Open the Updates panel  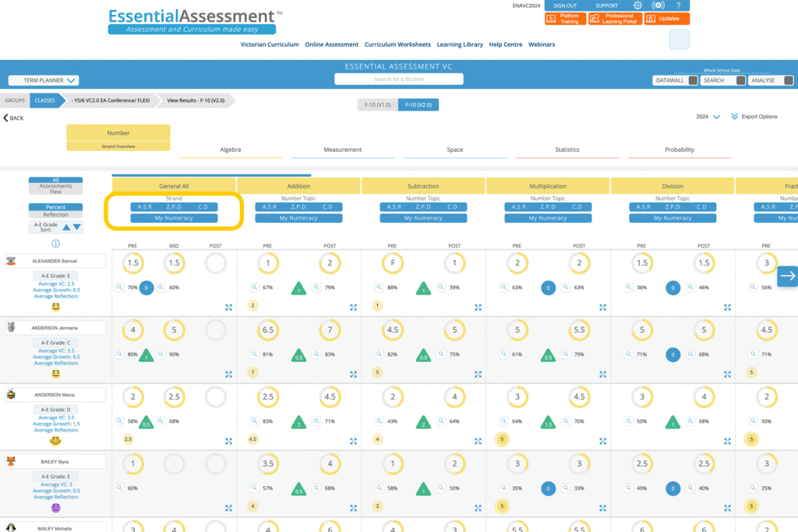click(667, 19)
